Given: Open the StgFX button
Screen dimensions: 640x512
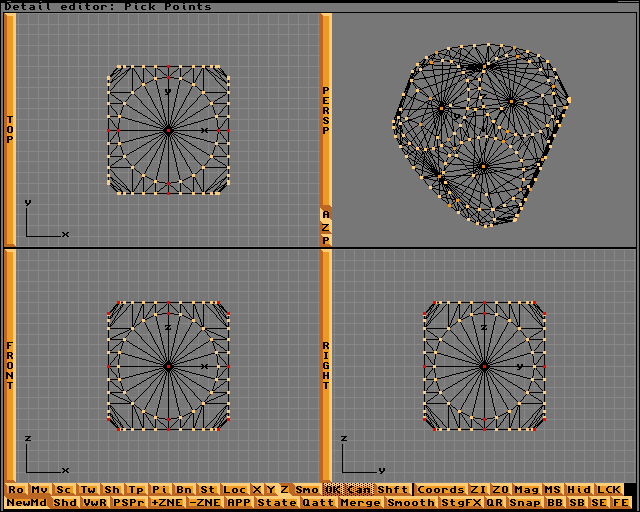Looking at the screenshot, I should tap(461, 503).
